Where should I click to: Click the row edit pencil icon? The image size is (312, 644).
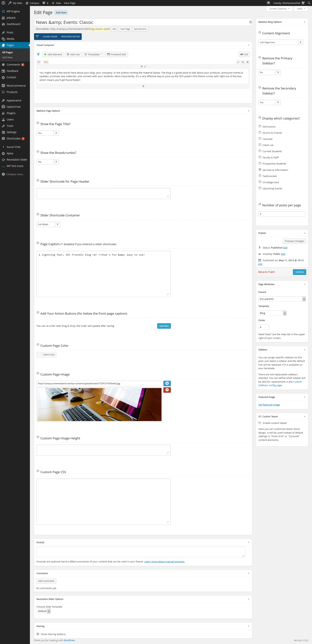(x=238, y=62)
